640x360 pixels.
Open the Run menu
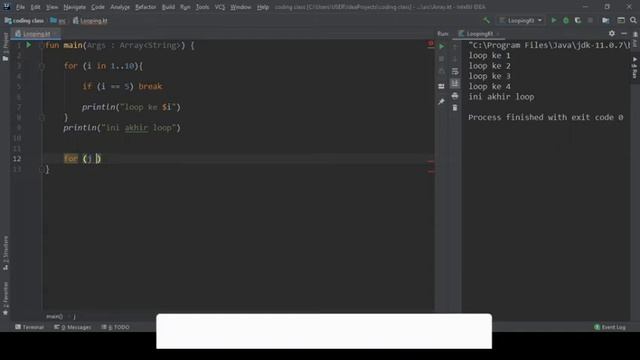pyautogui.click(x=185, y=7)
